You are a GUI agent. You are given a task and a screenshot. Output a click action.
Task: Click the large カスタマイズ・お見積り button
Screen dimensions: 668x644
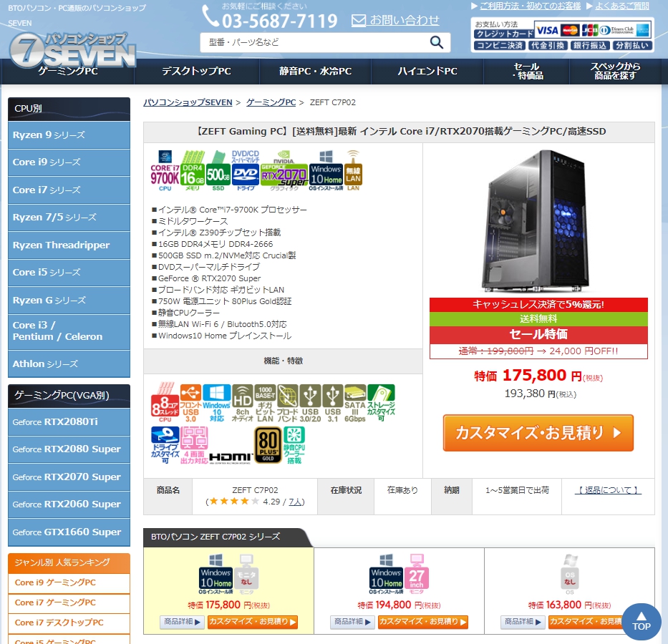(x=538, y=433)
